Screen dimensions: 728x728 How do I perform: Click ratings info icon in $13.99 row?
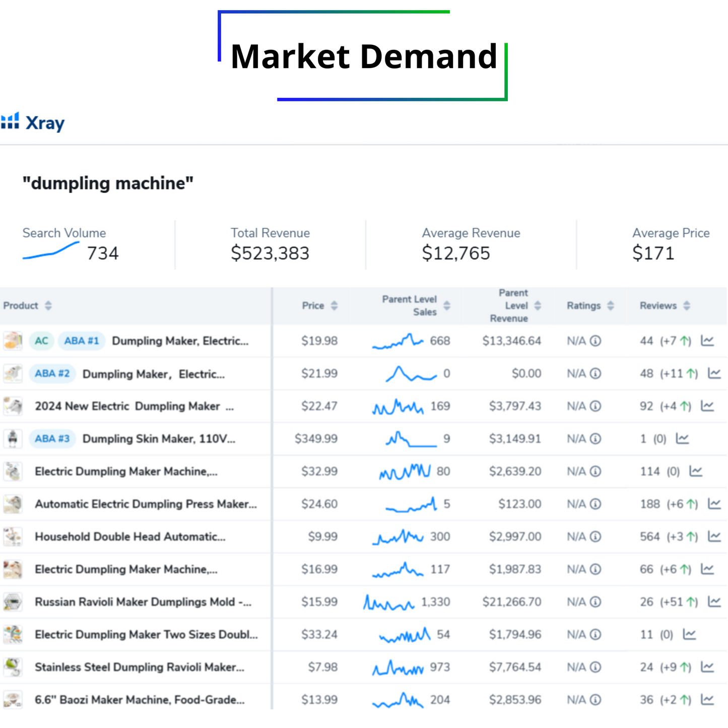pos(595,700)
